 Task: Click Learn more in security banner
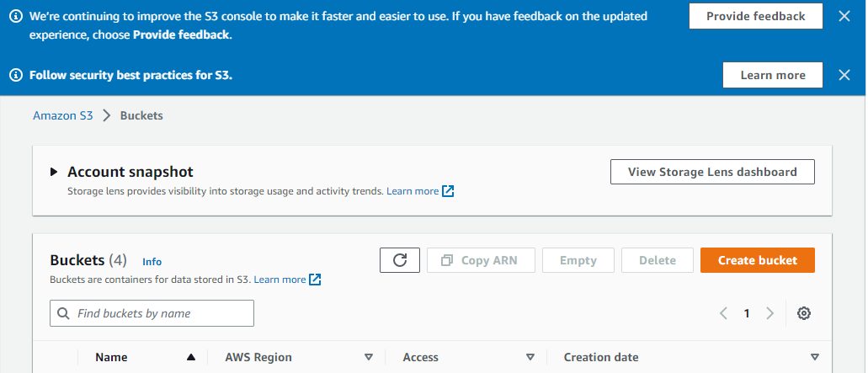click(772, 75)
